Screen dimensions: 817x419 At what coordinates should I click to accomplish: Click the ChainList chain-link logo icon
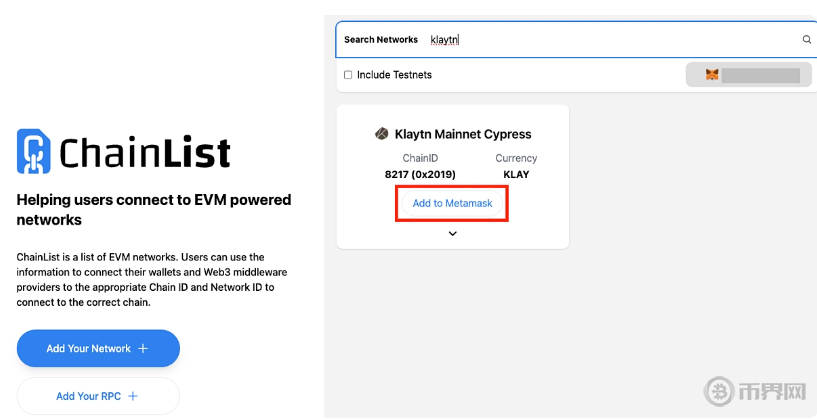pos(34,151)
